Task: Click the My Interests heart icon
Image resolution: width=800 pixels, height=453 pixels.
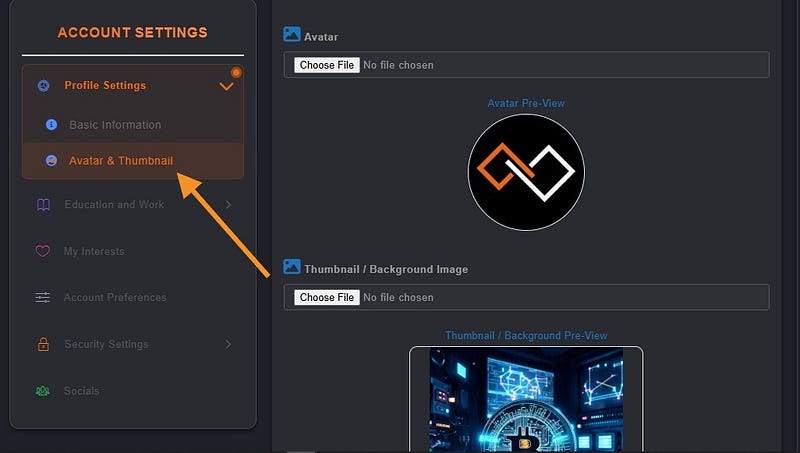Action: [43, 251]
